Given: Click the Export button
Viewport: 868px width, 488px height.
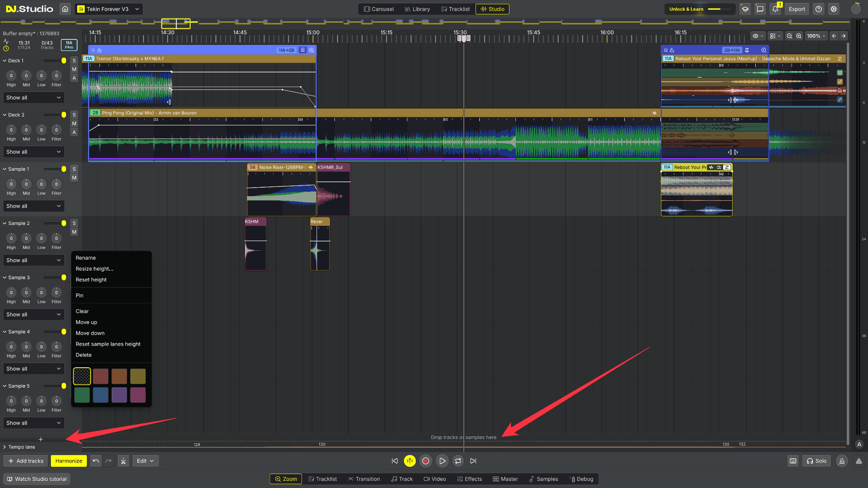Looking at the screenshot, I should coord(797,9).
